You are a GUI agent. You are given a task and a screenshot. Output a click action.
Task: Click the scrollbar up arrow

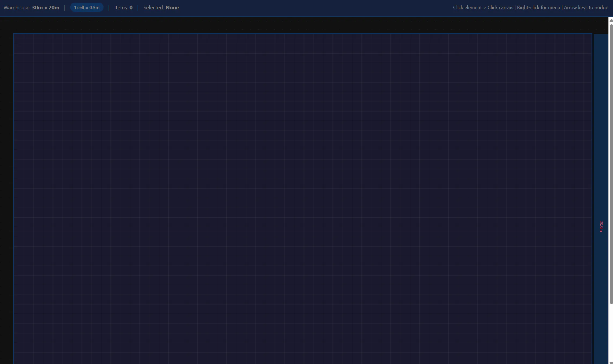click(611, 20)
